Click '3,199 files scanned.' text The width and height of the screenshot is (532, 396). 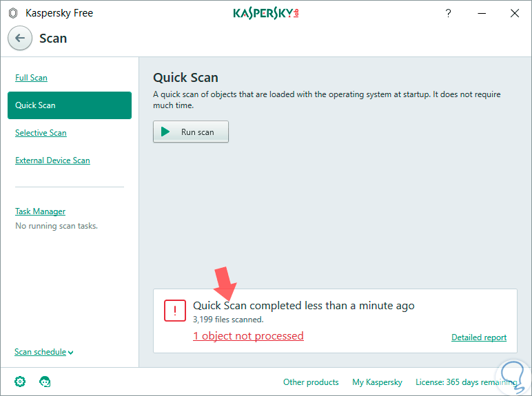228,320
